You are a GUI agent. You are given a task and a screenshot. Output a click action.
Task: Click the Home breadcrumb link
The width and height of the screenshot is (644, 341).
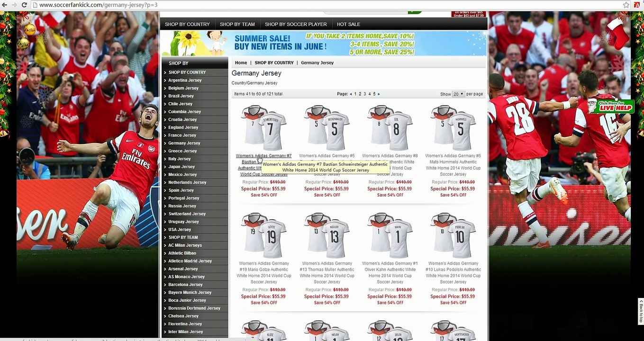(x=241, y=63)
